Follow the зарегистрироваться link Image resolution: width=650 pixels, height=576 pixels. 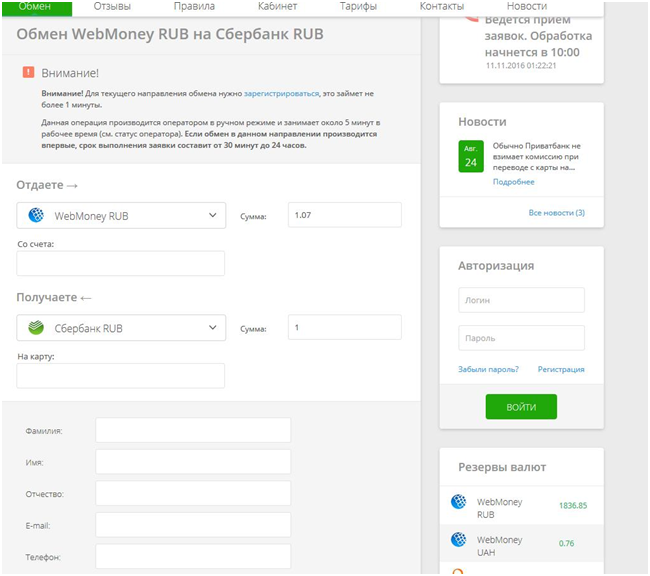[281, 94]
